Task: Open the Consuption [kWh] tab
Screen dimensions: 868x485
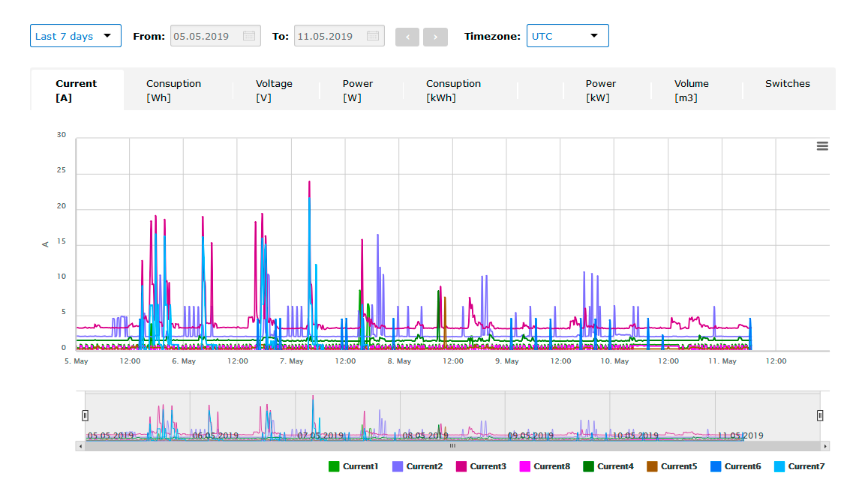Action: [453, 90]
